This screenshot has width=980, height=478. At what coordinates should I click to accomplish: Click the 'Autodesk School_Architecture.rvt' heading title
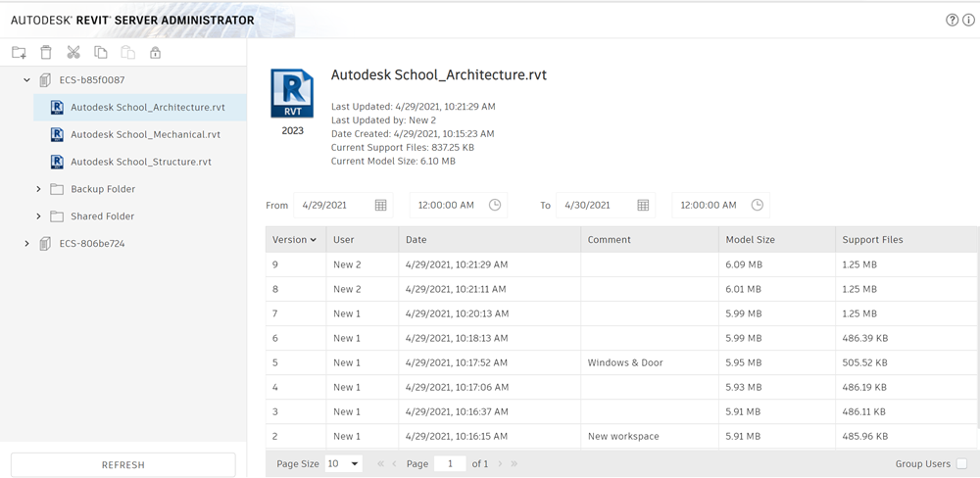439,75
